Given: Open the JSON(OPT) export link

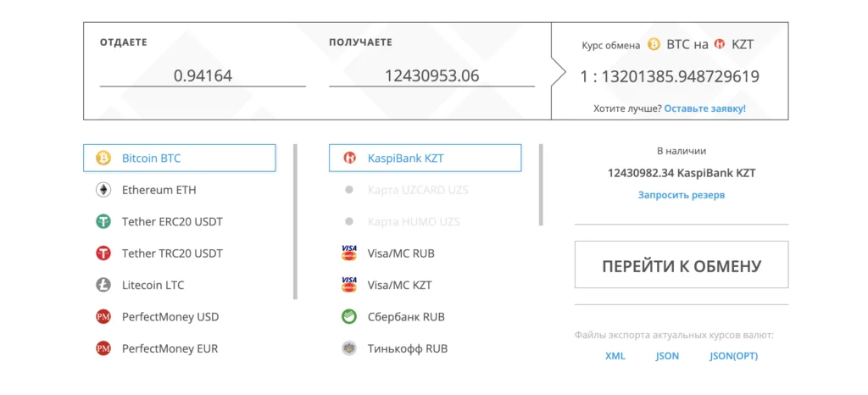Looking at the screenshot, I should pos(733,356).
